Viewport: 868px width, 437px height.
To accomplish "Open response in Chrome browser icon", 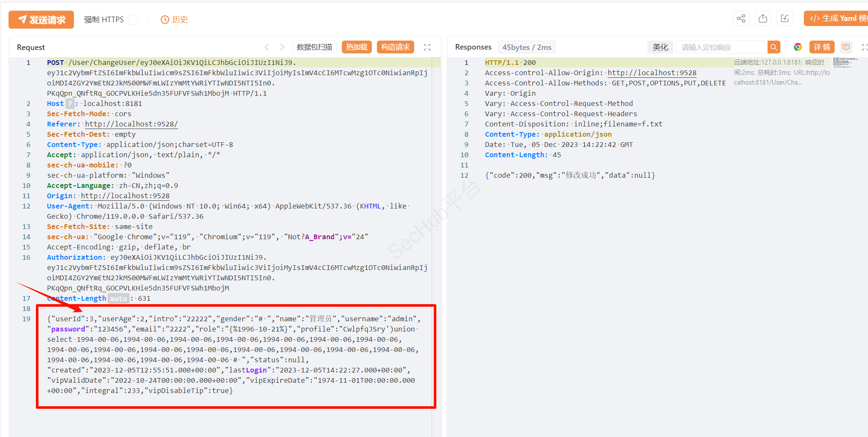I will [x=797, y=47].
